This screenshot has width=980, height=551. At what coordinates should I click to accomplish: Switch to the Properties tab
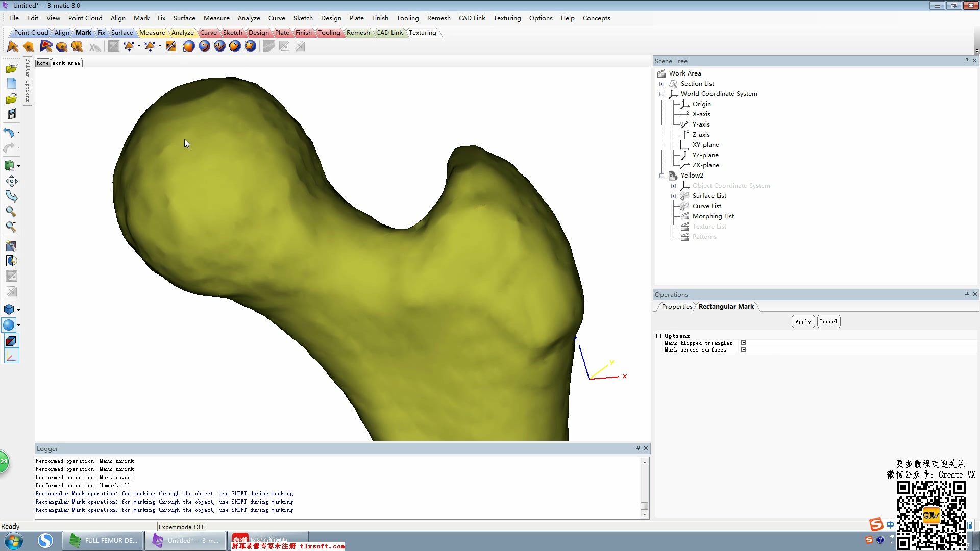point(677,307)
